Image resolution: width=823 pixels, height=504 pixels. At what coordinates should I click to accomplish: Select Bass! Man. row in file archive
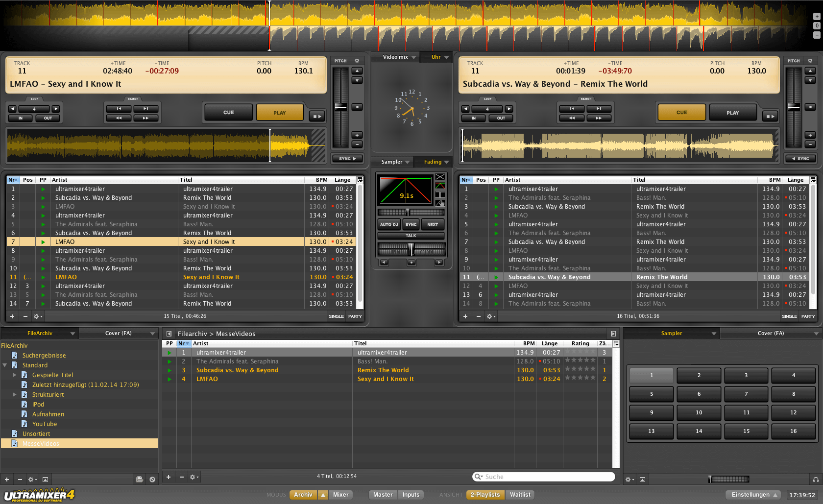[387, 361]
